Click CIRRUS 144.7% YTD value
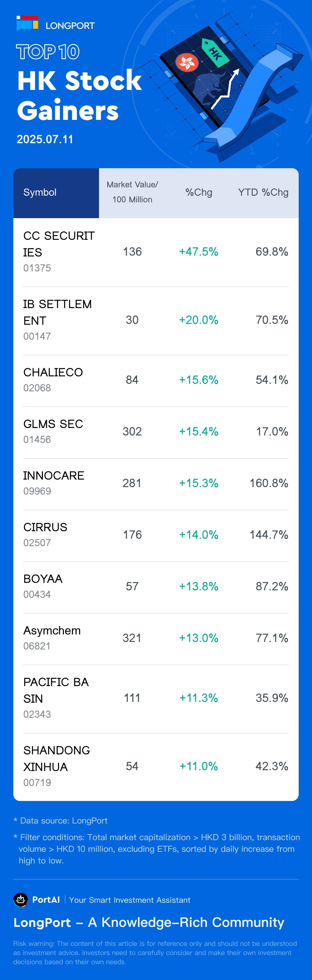The width and height of the screenshot is (312, 980). (269, 535)
